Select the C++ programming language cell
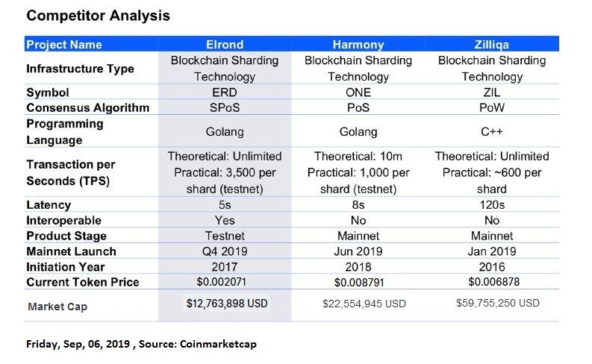Viewport: 592px width, 364px height. tap(491, 131)
